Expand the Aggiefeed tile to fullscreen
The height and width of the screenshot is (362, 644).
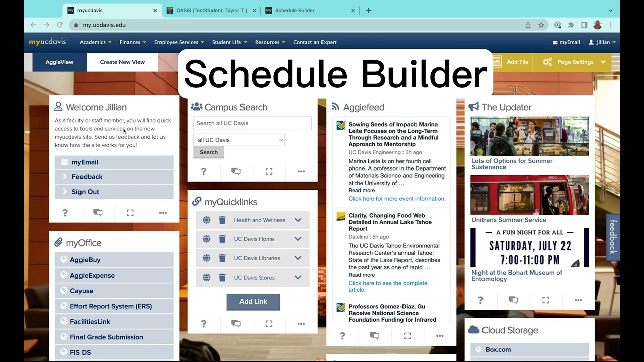coord(407,336)
